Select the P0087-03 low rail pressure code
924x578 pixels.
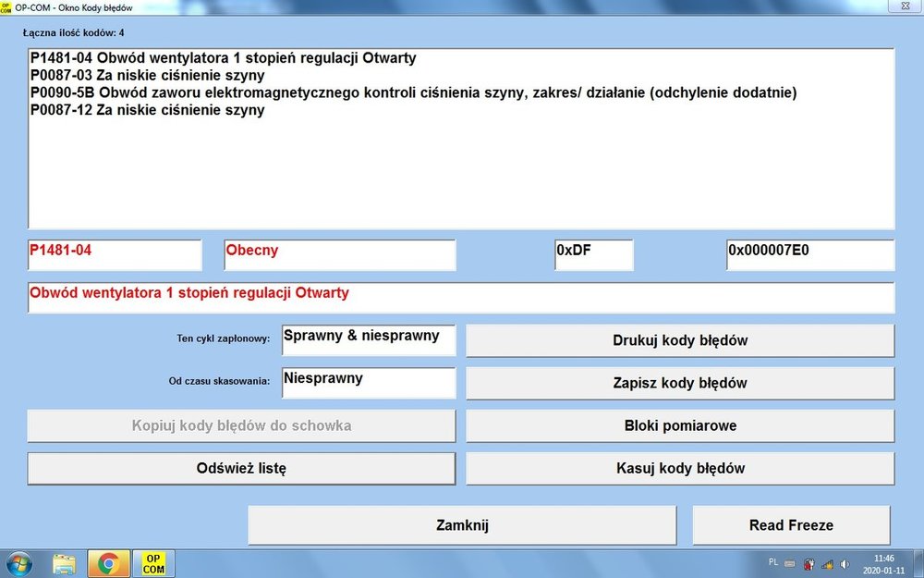pos(147,76)
